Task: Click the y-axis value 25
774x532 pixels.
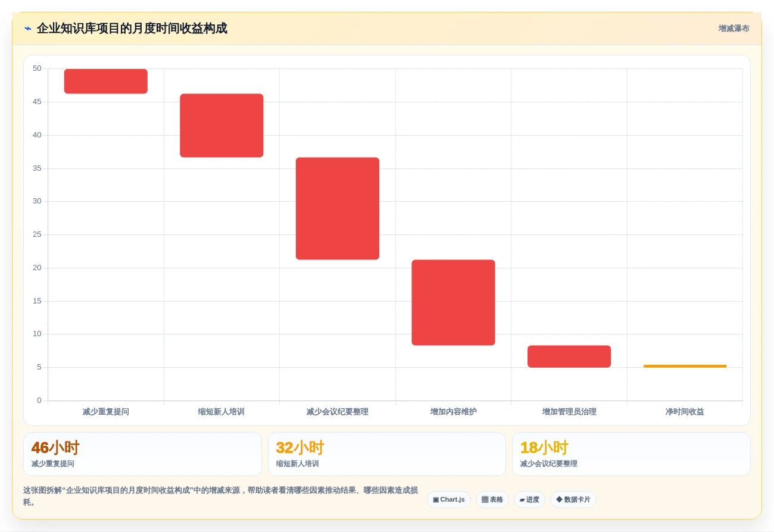Action: (x=37, y=234)
